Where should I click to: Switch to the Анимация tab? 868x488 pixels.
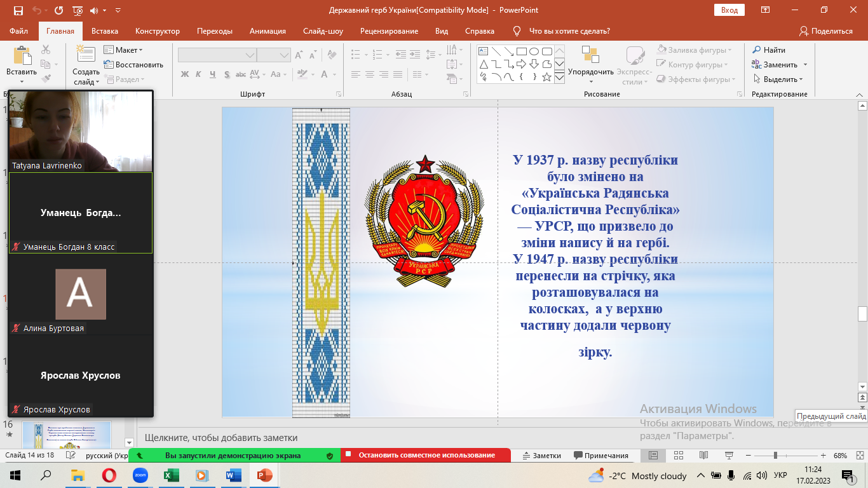tap(268, 31)
